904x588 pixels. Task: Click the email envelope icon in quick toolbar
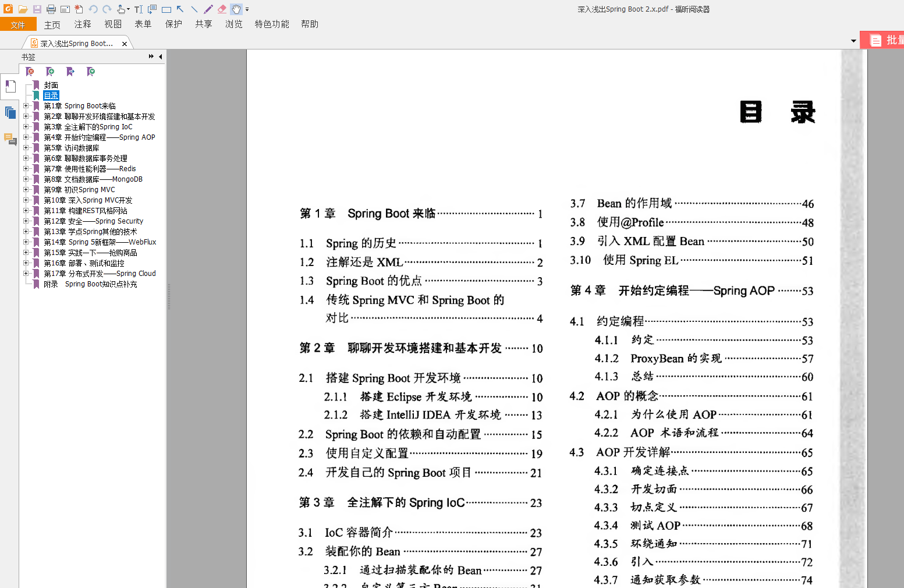pos(65,9)
